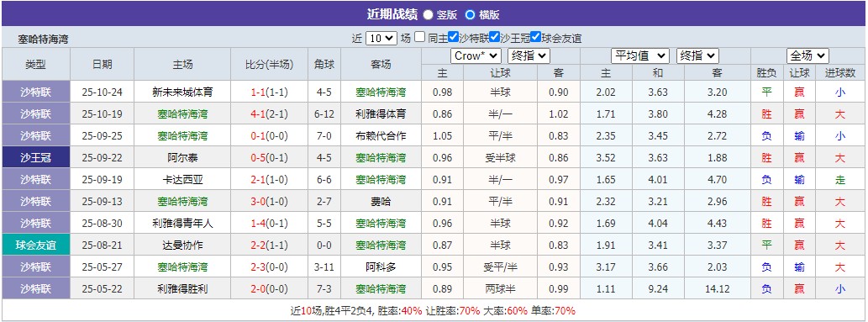Image resolution: width=868 pixels, height=322 pixels.
Task: Uncheck the 球会友谊 checkbox
Action: 535,37
